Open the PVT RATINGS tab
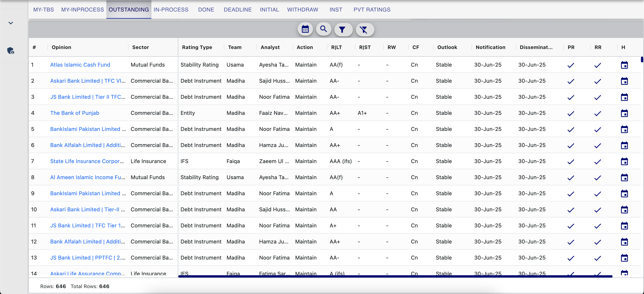This screenshot has height=294, width=644. 372,10
